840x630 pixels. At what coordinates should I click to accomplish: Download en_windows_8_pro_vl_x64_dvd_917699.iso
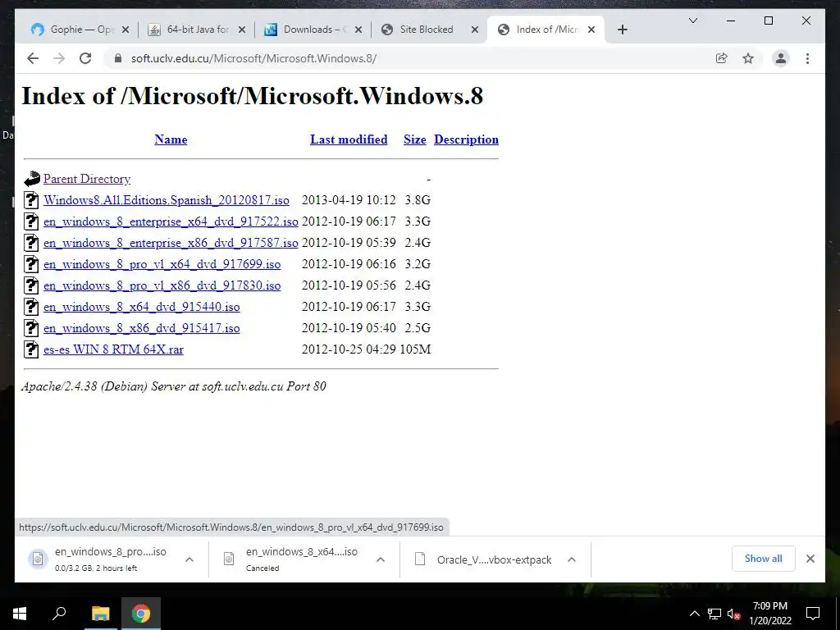(162, 265)
